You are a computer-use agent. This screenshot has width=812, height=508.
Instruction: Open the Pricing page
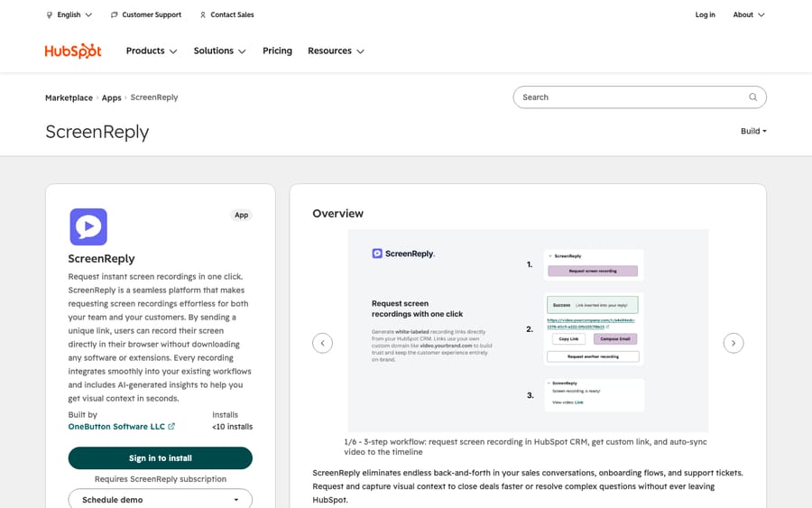277,51
